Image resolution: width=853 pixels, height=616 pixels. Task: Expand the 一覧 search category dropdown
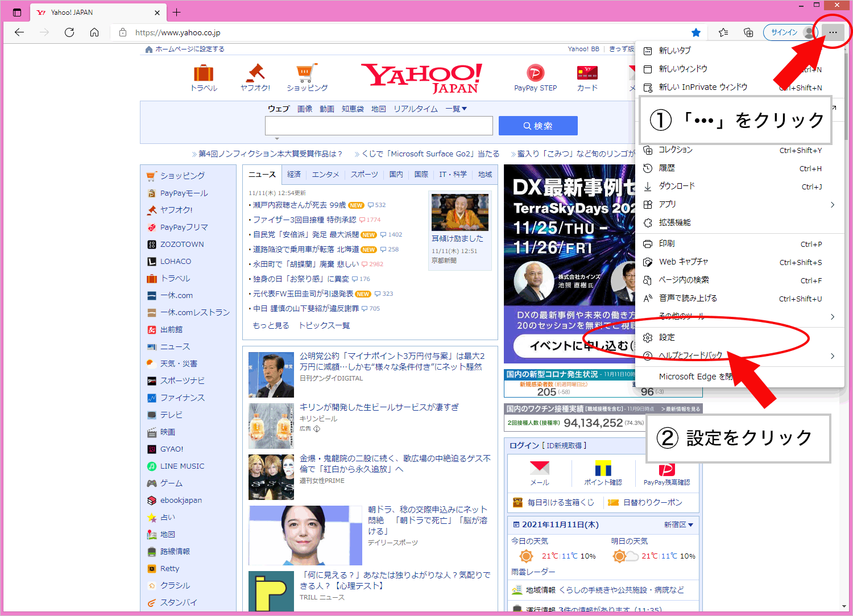456,109
